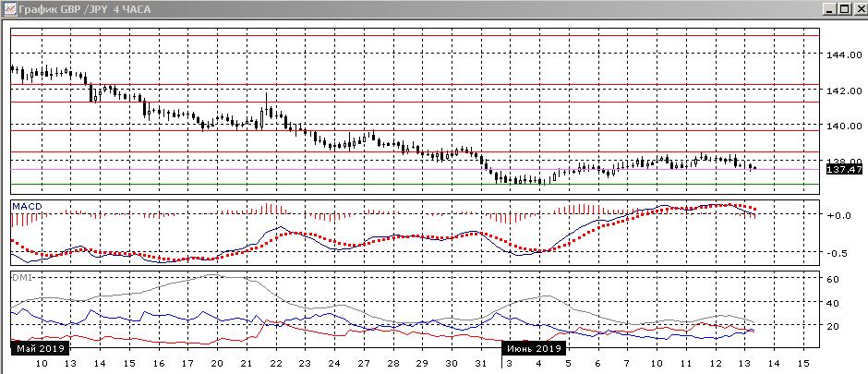Select date label 21 on time axis
Viewport: 868px width, 374px height.
coord(247,364)
